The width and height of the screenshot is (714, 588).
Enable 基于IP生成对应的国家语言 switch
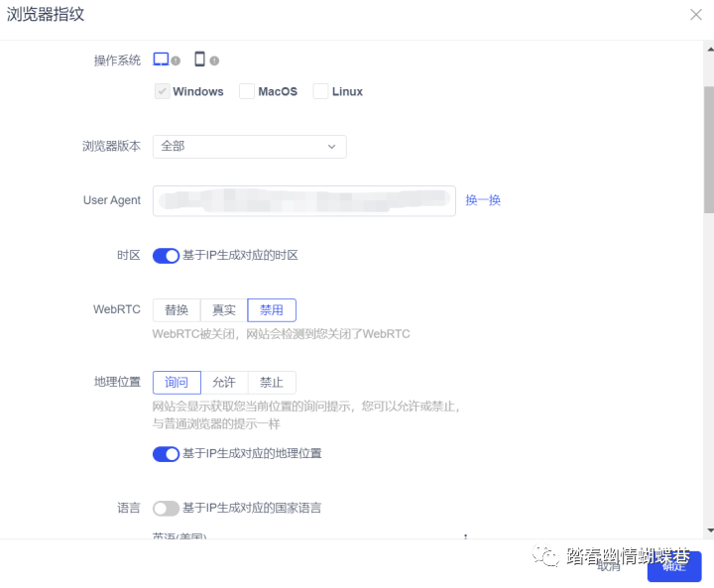point(166,509)
